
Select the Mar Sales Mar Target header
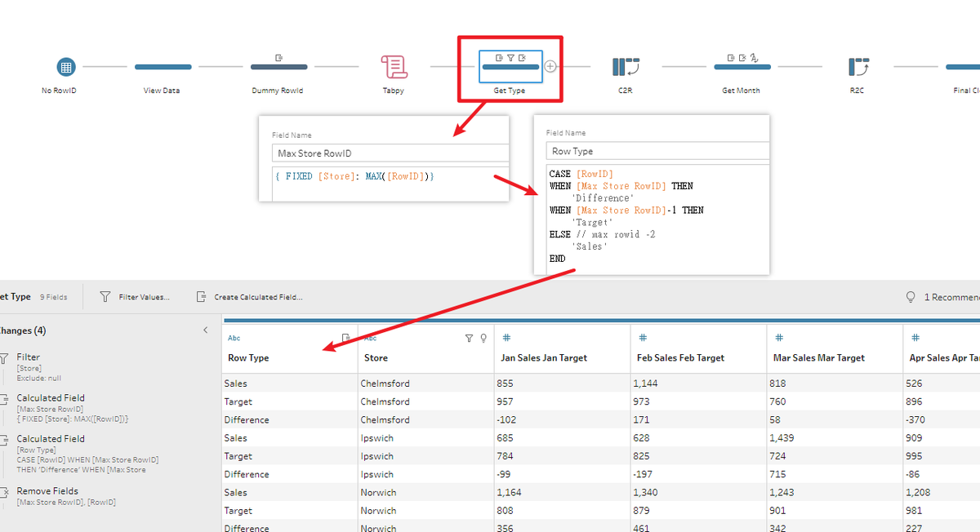(x=817, y=358)
